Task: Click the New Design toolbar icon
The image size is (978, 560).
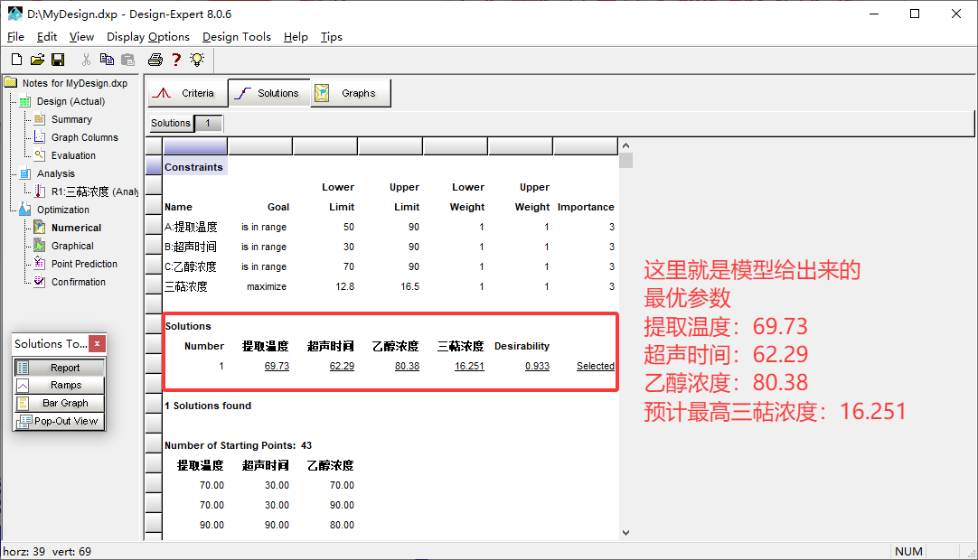Action: tap(16, 60)
